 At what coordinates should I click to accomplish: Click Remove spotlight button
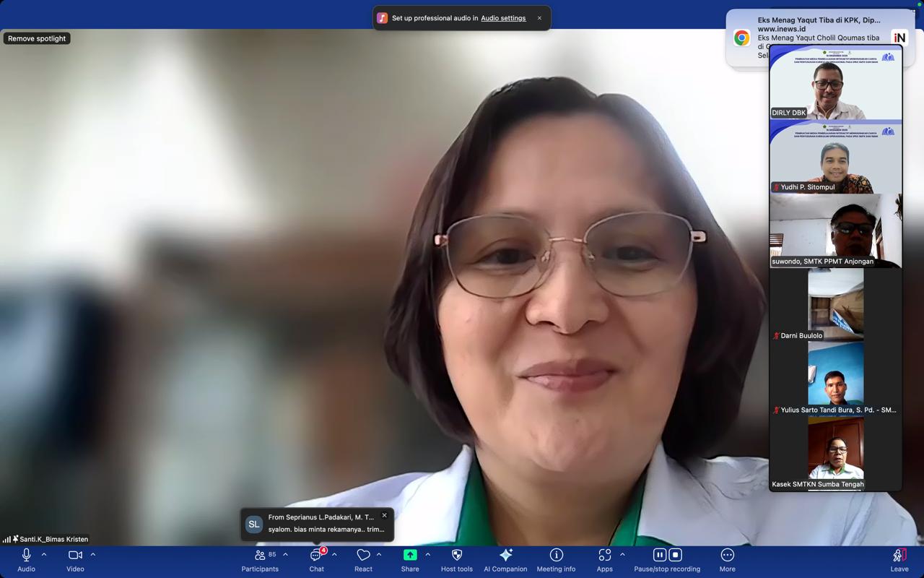[37, 38]
